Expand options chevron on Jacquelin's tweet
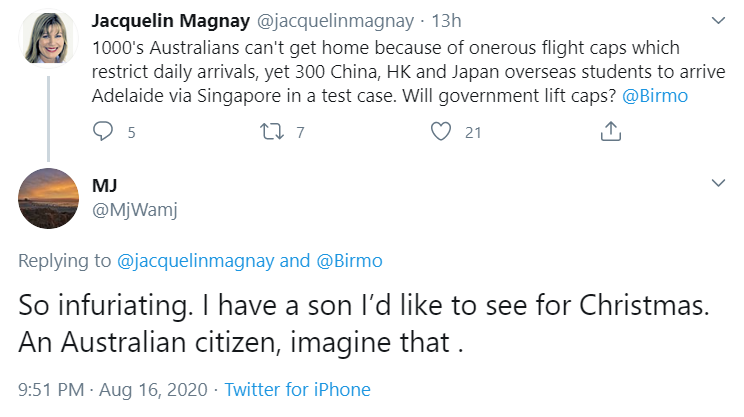This screenshot has height=417, width=744. click(x=717, y=20)
